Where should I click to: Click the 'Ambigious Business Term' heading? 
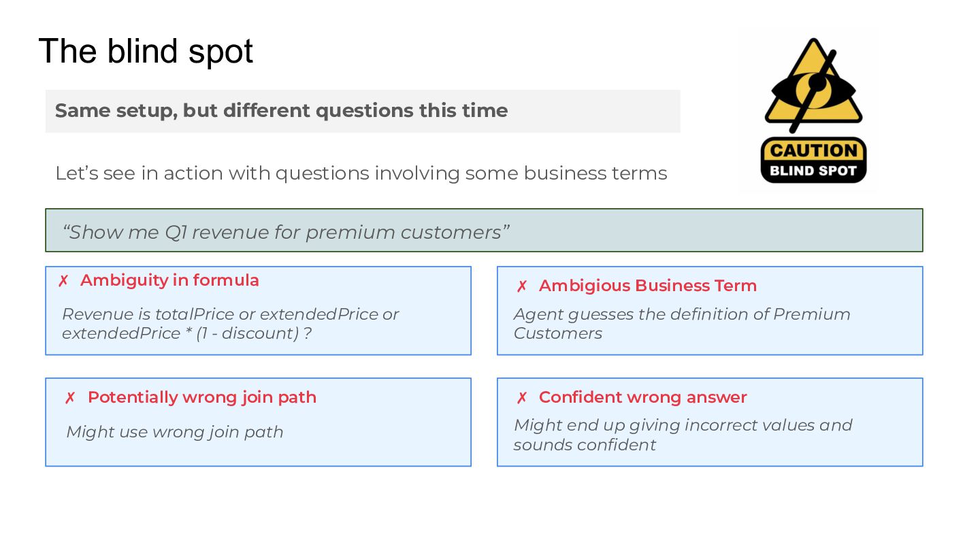coord(647,286)
